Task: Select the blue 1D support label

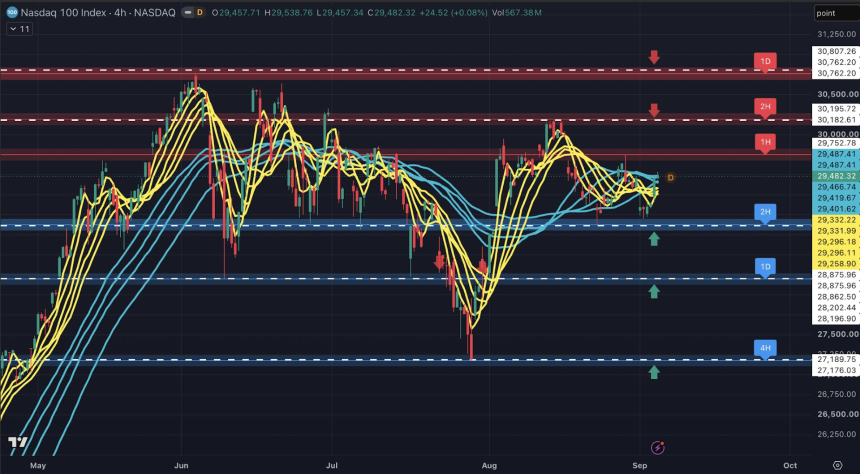Action: (x=765, y=268)
